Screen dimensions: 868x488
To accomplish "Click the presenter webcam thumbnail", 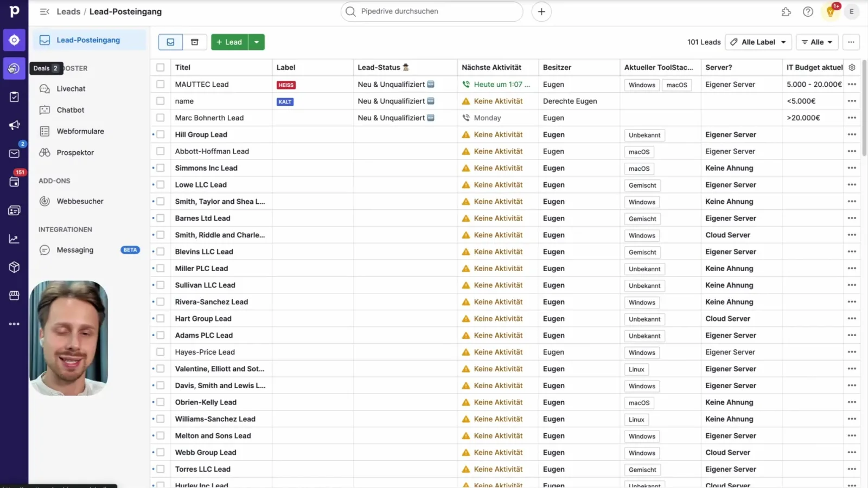I will (x=68, y=338).
